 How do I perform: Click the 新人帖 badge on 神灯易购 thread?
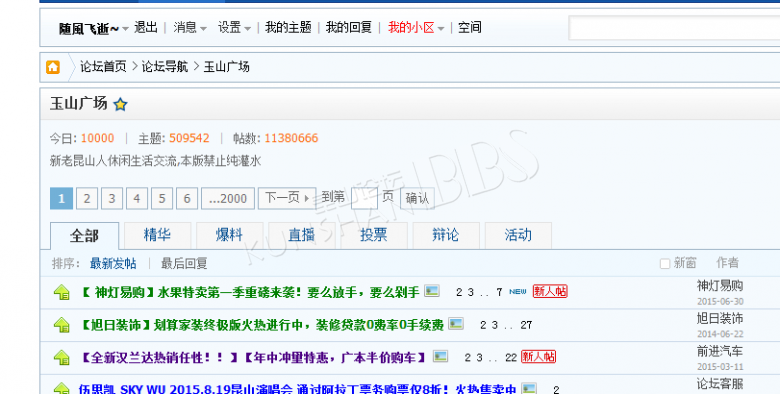click(550, 291)
